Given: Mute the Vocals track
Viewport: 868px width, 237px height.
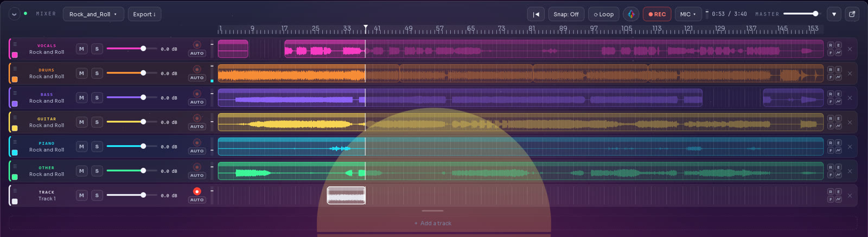Looking at the screenshot, I should [x=81, y=49].
